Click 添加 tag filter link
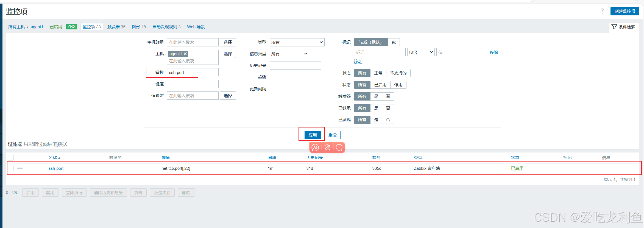 click(358, 61)
